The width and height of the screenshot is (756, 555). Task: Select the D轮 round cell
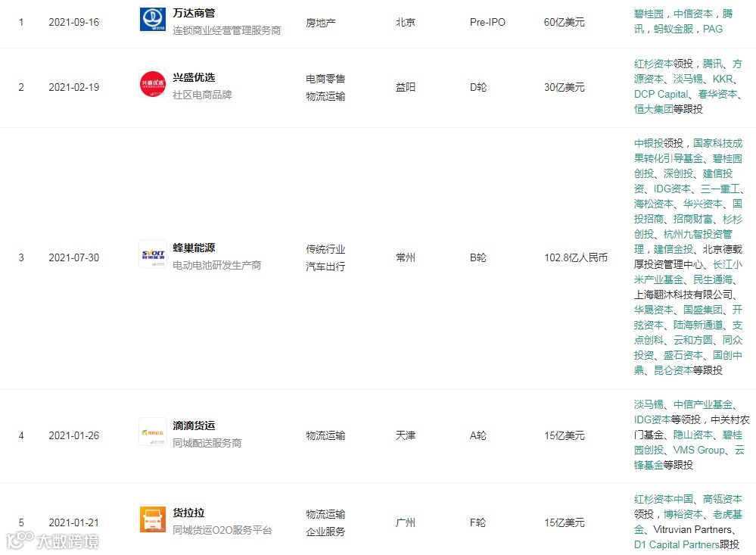click(478, 87)
